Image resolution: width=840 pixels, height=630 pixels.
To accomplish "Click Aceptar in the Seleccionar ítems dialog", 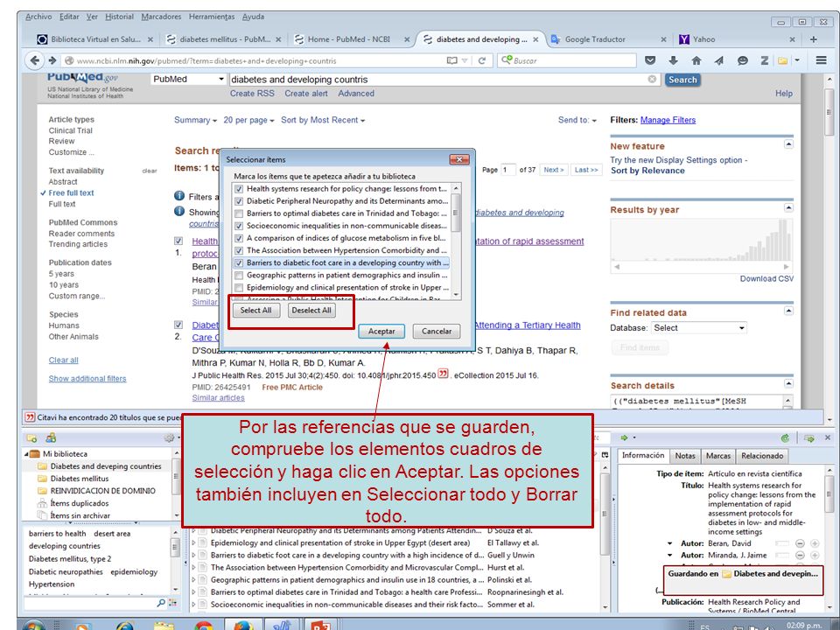I will click(x=381, y=331).
